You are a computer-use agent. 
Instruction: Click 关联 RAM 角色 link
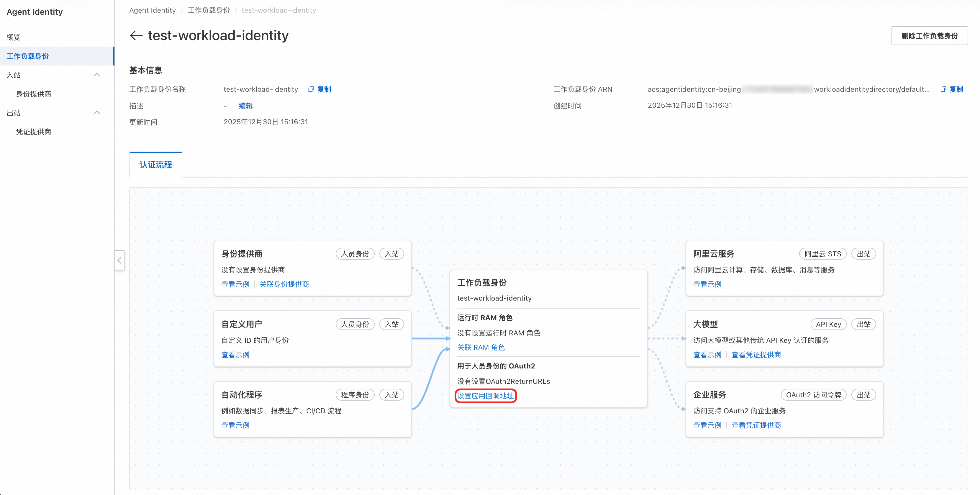481,348
